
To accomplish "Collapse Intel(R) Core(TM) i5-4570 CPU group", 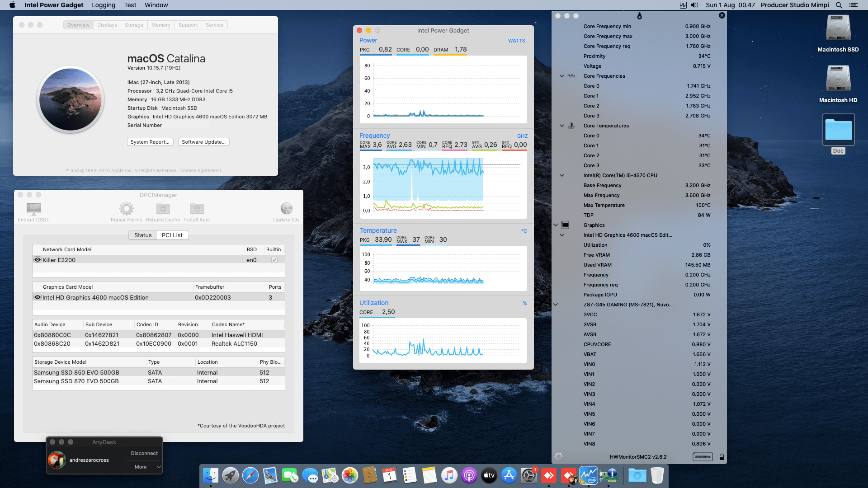I will (562, 175).
